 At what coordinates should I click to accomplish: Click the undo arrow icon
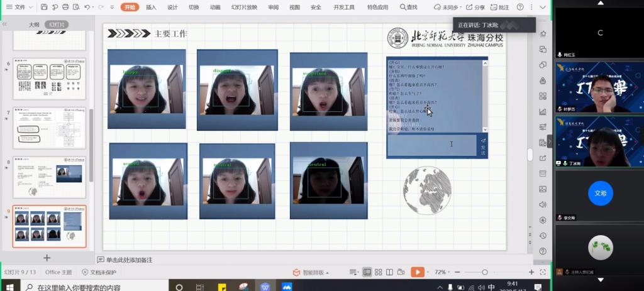tap(87, 8)
